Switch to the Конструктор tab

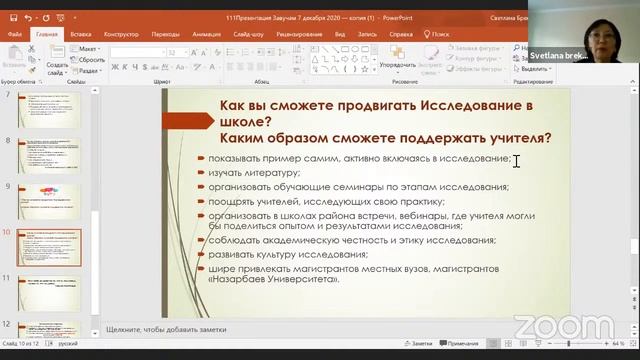(x=121, y=34)
